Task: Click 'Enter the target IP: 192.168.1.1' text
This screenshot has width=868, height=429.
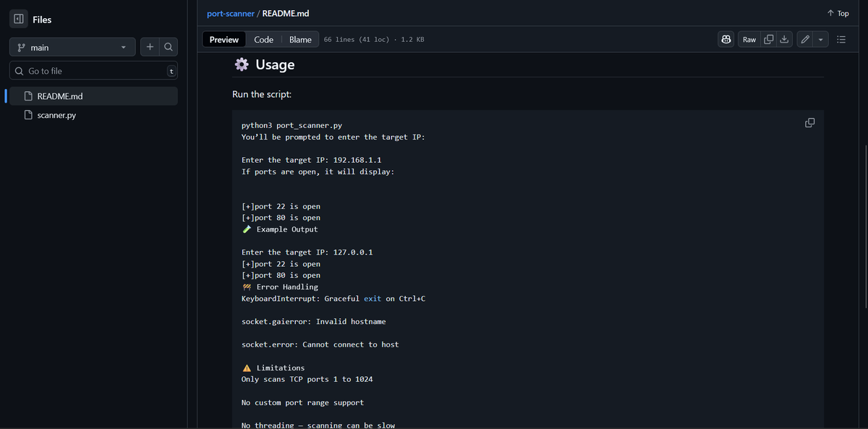Action: point(311,160)
